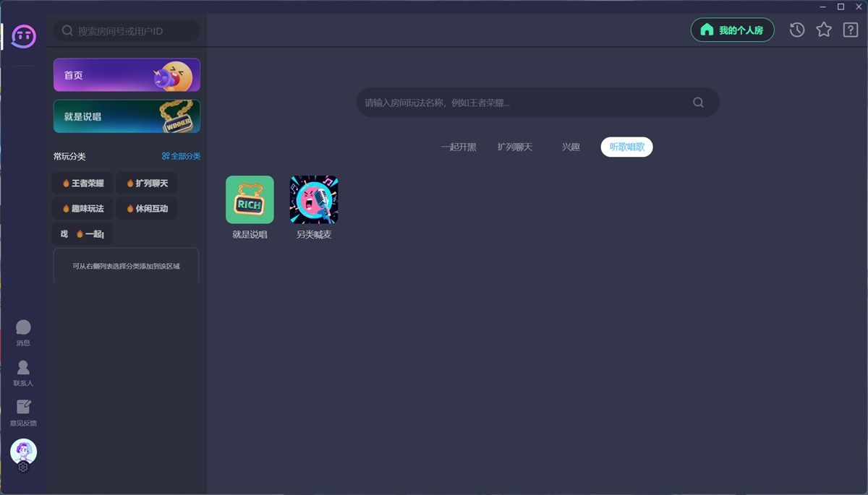This screenshot has height=495, width=868.
Task: Select the 兴趣 tab
Action: 571,147
